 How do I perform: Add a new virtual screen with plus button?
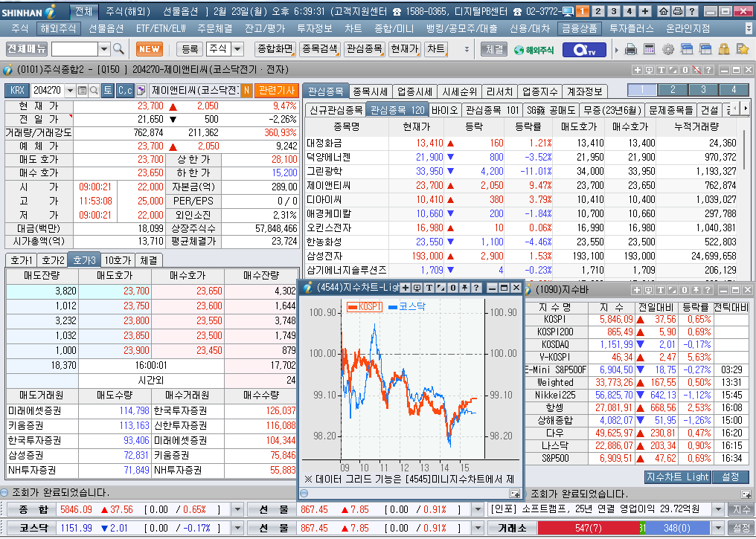click(x=645, y=12)
